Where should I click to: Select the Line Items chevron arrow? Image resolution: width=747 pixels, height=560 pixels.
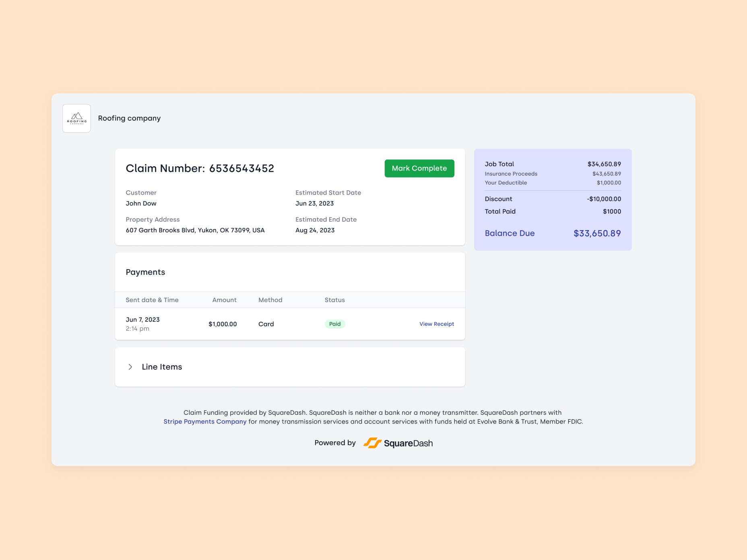tap(130, 367)
